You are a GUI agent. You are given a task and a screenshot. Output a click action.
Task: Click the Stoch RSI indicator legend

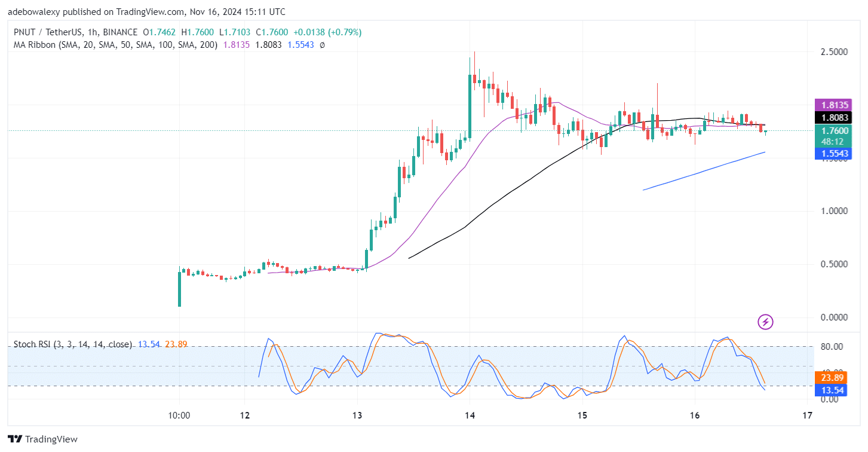(73, 344)
